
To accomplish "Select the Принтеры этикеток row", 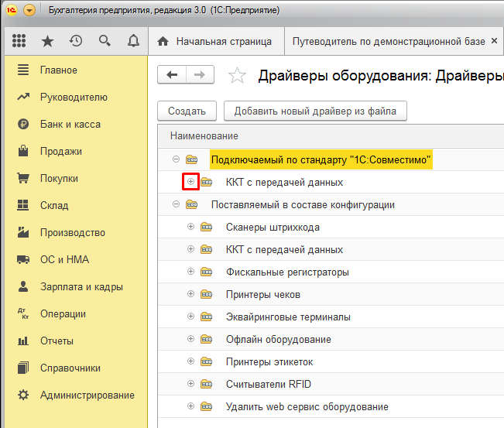I will tap(331, 361).
